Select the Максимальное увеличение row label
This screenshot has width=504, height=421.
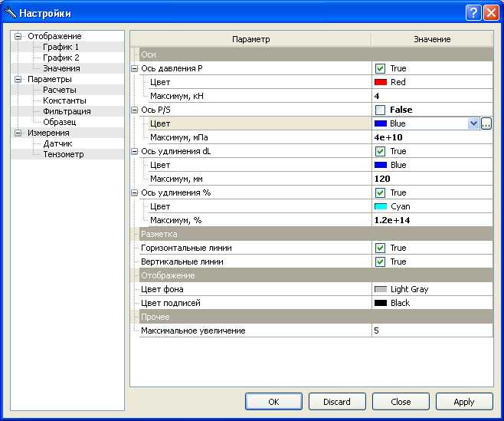click(x=193, y=331)
